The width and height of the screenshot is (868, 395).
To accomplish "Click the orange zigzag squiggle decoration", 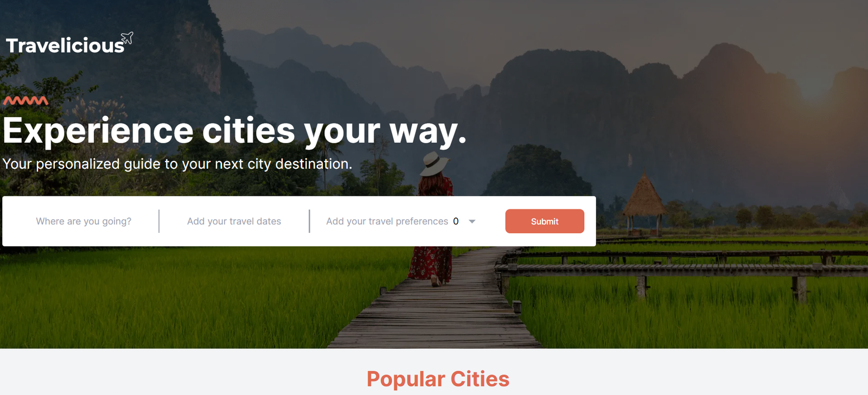I will coord(25,100).
